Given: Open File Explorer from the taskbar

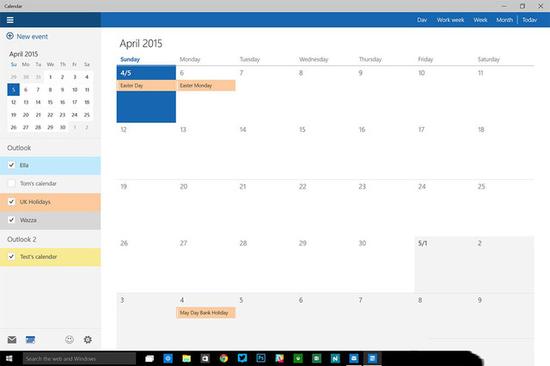Looking at the screenshot, I should pyautogui.click(x=187, y=358).
